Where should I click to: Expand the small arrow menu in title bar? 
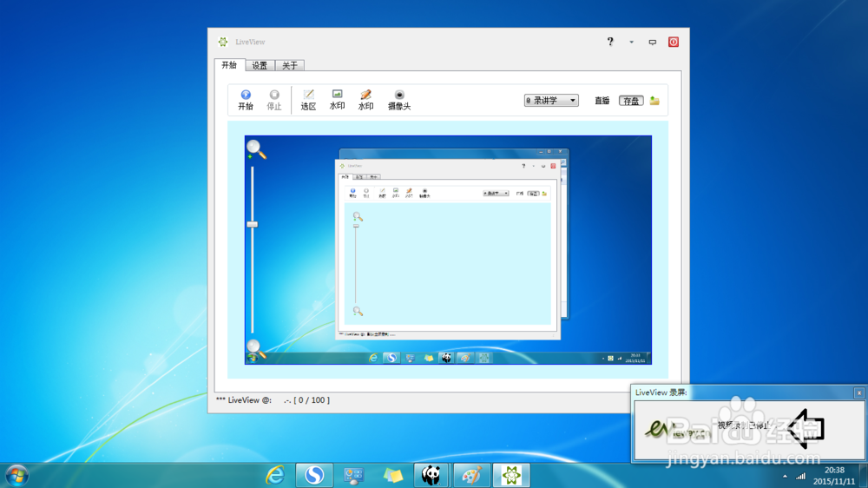tap(631, 42)
